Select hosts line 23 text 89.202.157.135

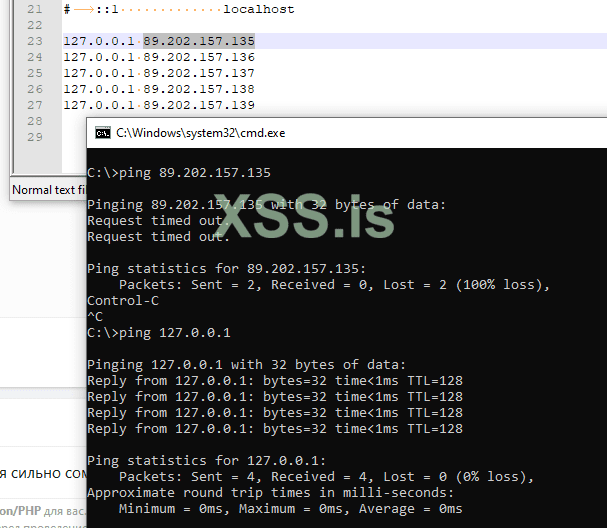click(x=199, y=41)
